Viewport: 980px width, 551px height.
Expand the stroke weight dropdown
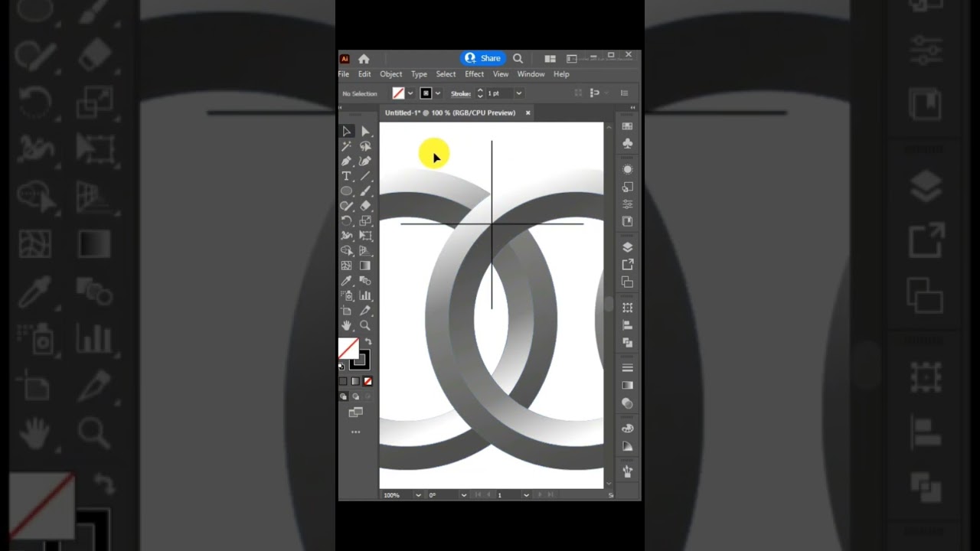(x=518, y=93)
